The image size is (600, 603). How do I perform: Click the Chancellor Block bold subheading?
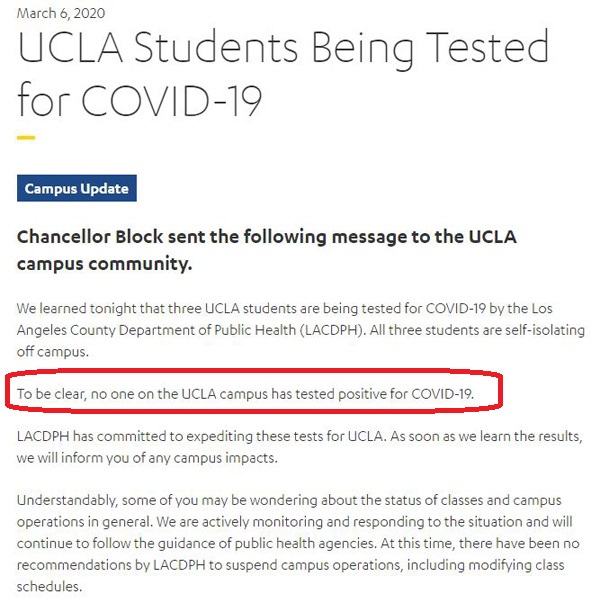267,237
